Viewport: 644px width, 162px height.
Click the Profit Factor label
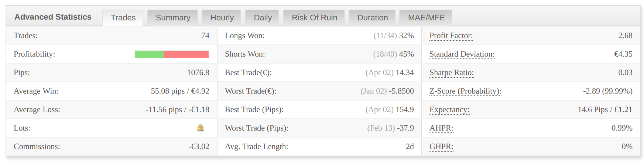click(x=451, y=36)
